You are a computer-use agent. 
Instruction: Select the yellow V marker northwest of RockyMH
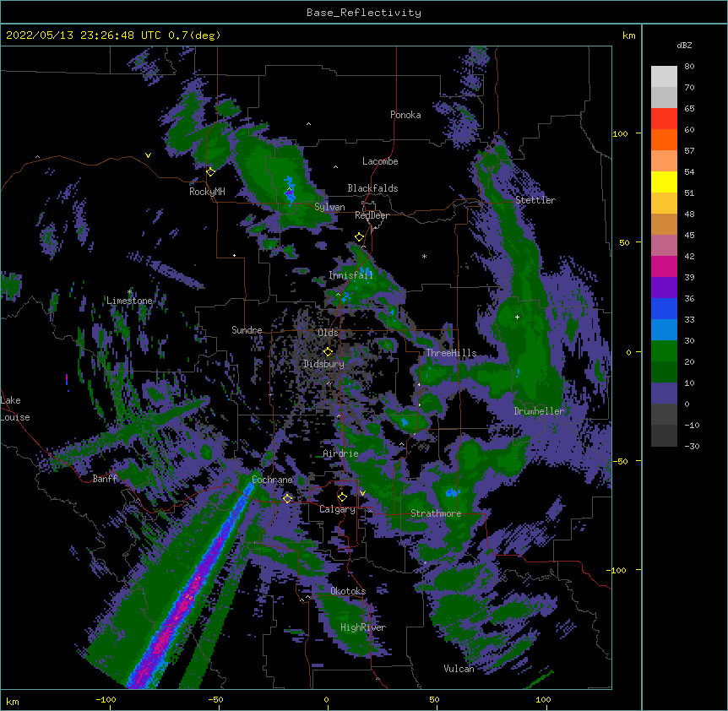click(x=148, y=155)
